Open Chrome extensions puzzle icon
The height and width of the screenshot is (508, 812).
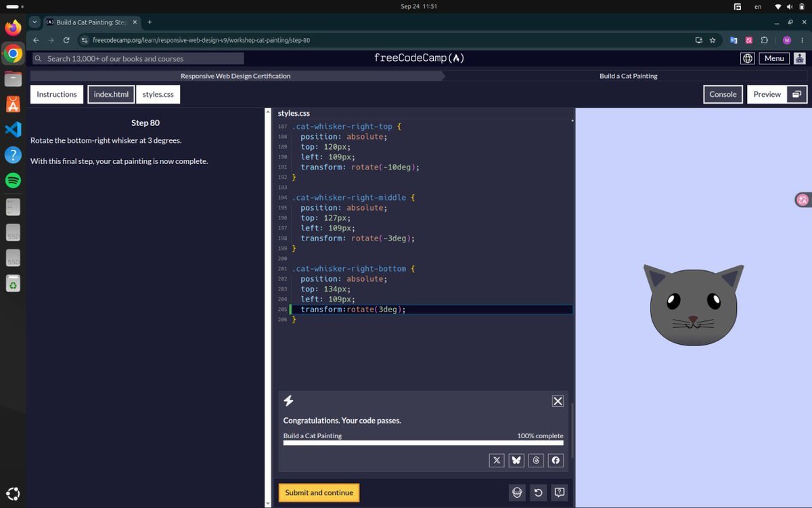point(765,40)
